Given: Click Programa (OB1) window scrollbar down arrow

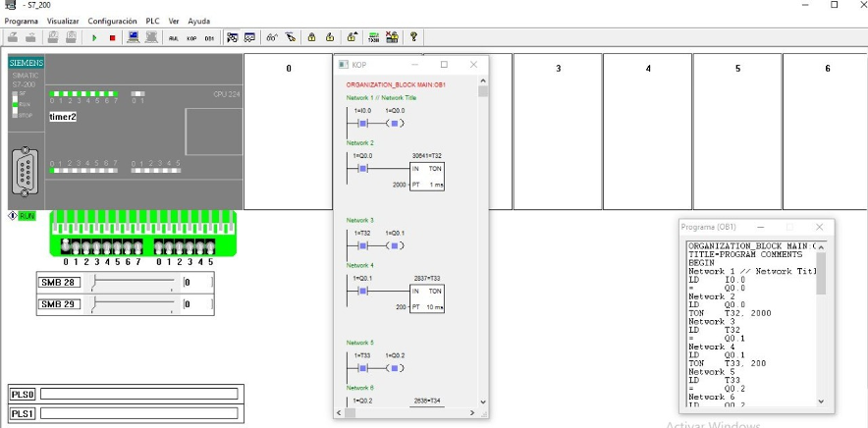Looking at the screenshot, I should coord(821,401).
